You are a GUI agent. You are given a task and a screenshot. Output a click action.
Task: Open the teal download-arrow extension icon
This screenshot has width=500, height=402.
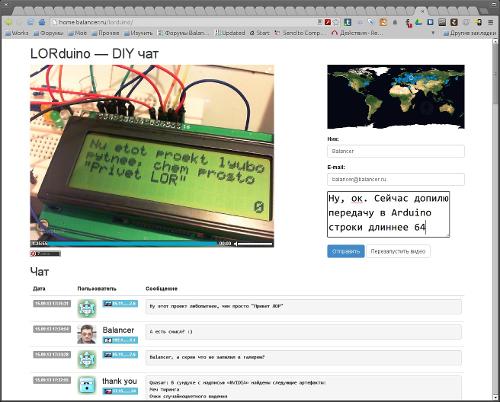click(347, 22)
